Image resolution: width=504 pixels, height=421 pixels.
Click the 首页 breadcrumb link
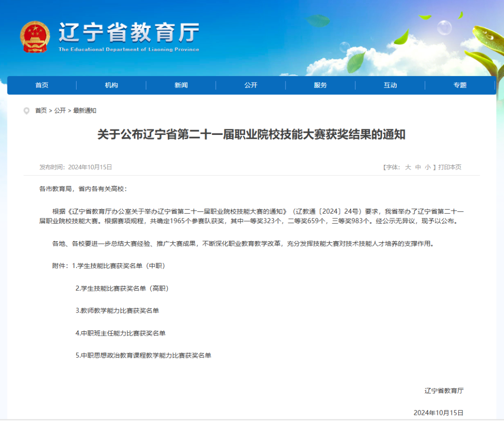41,111
